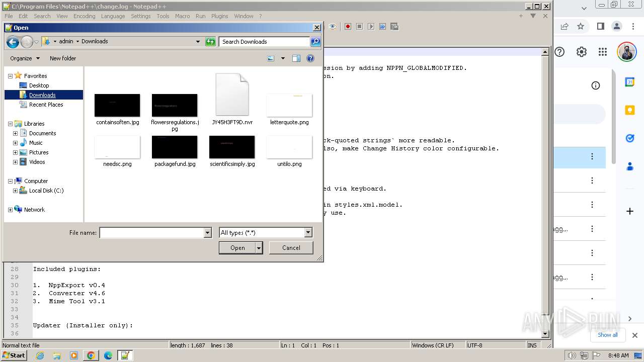The height and width of the screenshot is (362, 644).
Task: Open the volume control in system tray
Action: [572, 355]
